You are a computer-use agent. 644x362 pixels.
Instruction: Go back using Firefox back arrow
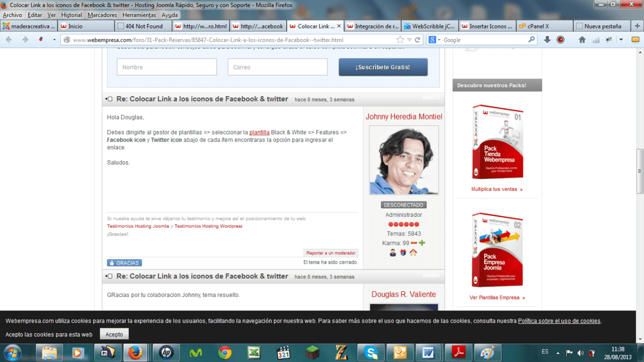(x=9, y=40)
